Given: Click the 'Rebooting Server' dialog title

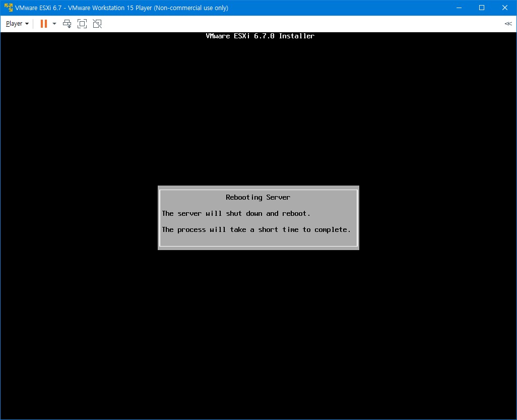Looking at the screenshot, I should tap(258, 197).
